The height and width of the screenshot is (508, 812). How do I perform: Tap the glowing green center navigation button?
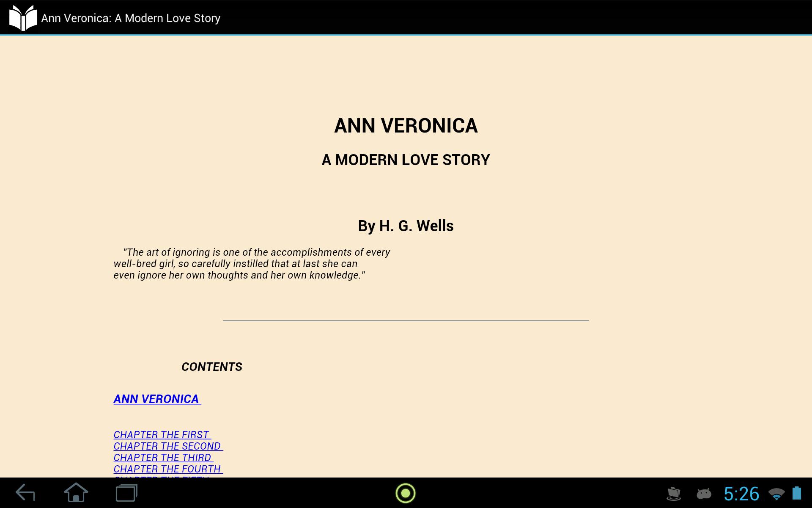point(406,493)
